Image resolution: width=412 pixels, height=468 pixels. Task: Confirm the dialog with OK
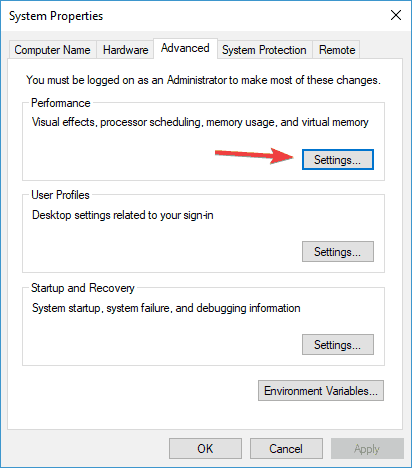[x=205, y=449]
